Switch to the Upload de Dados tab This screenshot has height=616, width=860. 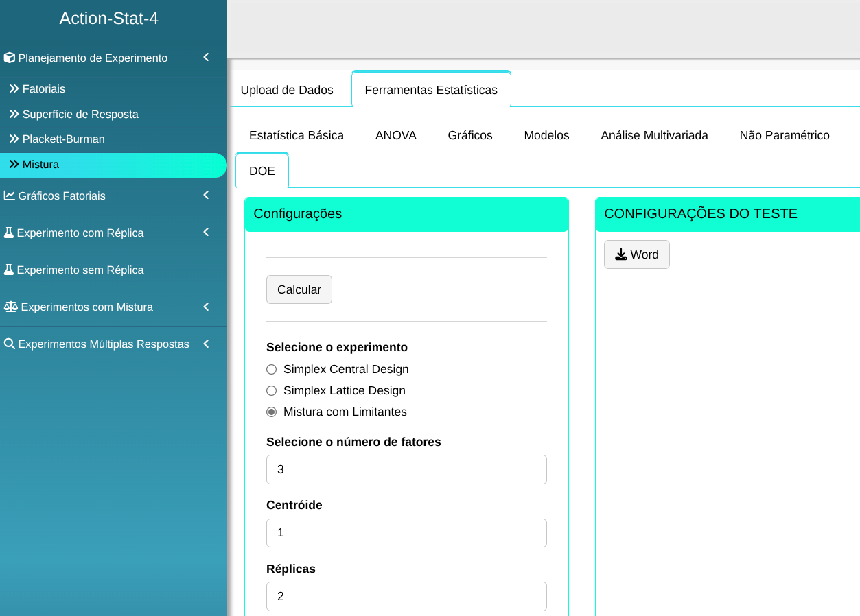[x=287, y=91]
